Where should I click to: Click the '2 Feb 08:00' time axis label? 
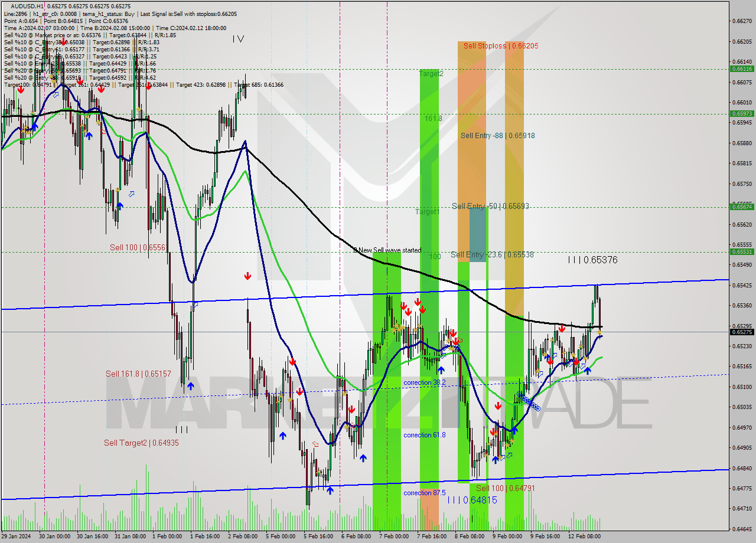click(243, 537)
